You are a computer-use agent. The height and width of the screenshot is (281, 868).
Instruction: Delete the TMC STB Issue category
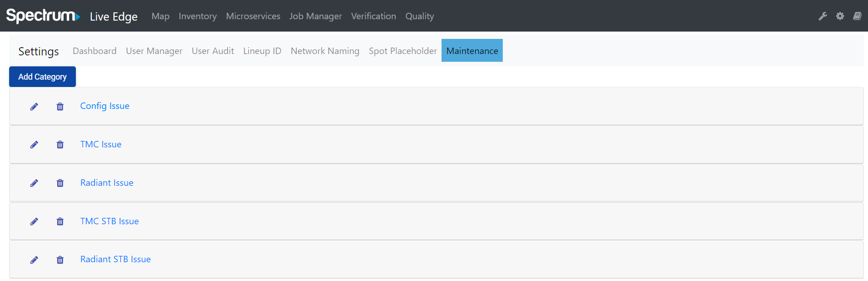point(60,222)
